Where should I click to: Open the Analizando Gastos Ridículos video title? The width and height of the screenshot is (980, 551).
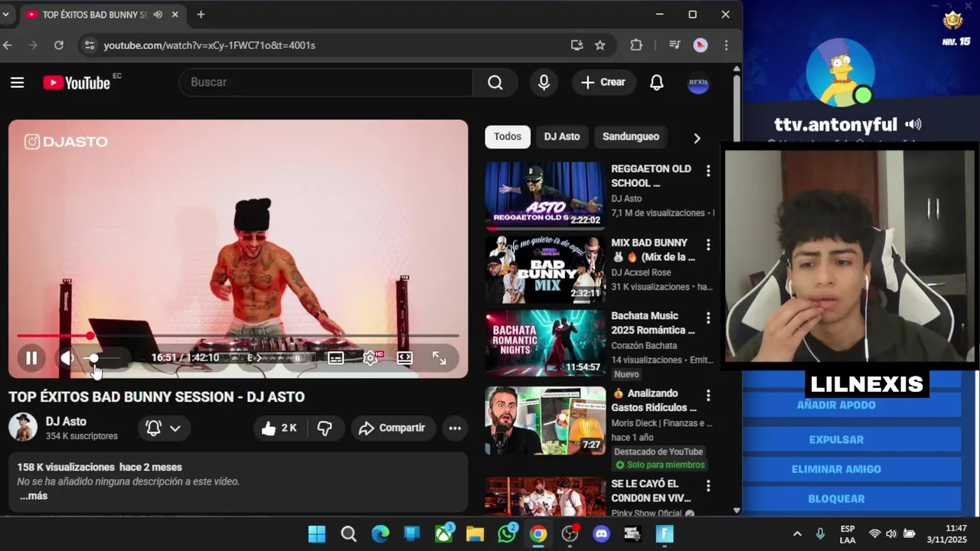pyautogui.click(x=654, y=400)
